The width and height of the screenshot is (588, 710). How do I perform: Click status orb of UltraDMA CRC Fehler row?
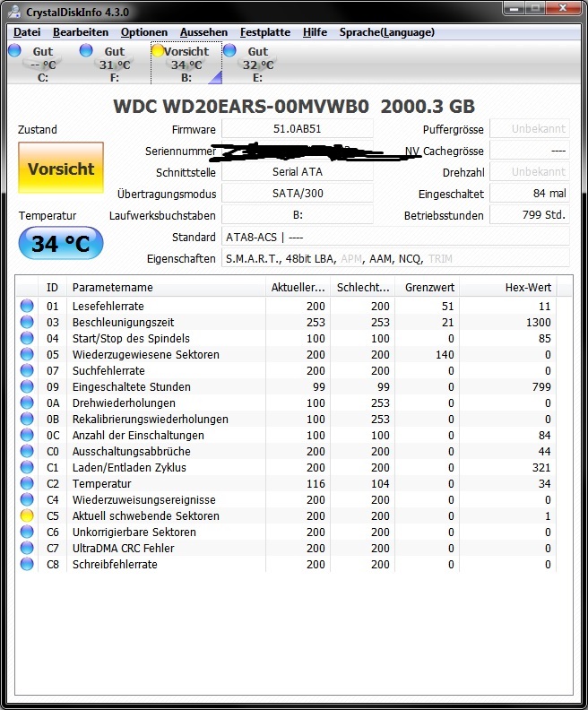[x=27, y=548]
